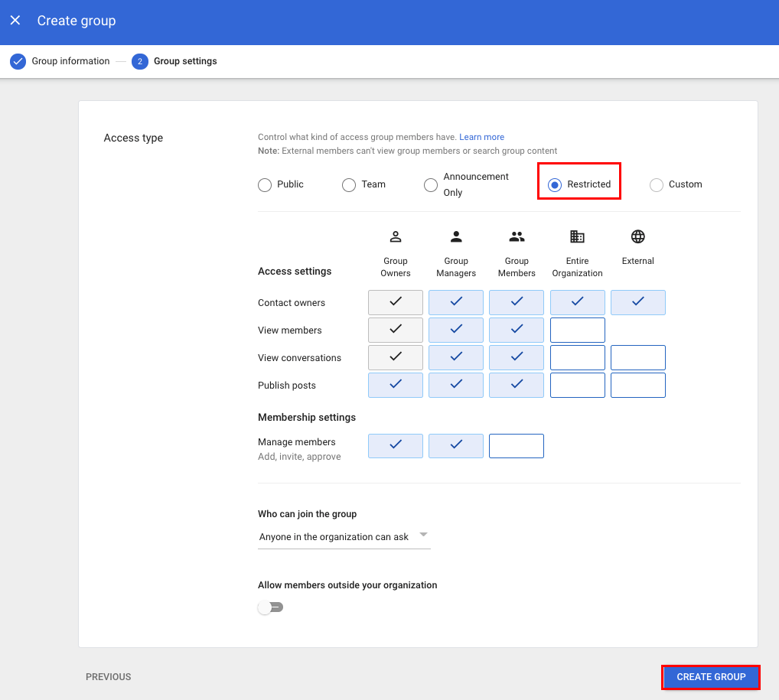Click the Membership settings heading
Screen dimensions: 779x700
(x=307, y=417)
